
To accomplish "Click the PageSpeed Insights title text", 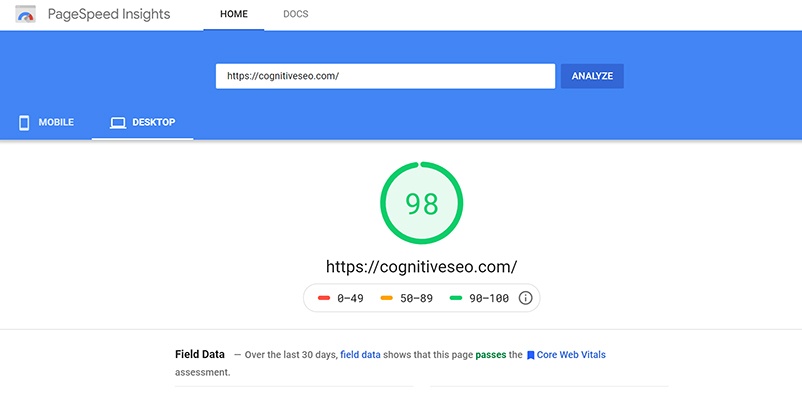I will (109, 14).
